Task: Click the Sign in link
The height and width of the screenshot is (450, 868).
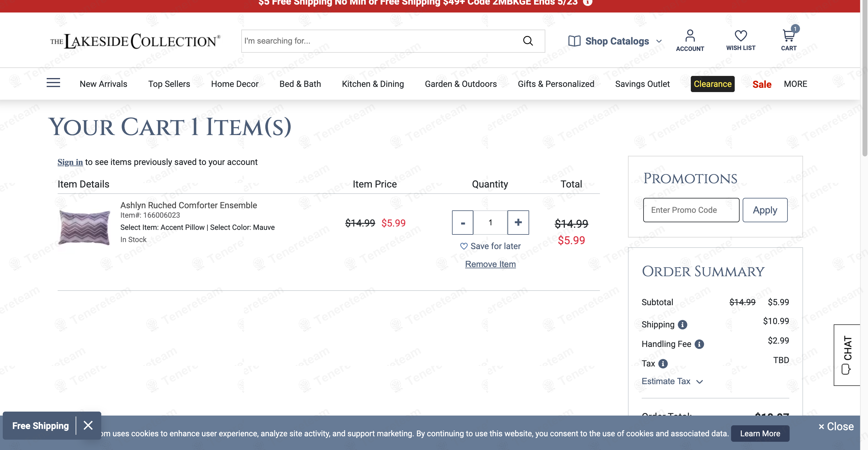Action: click(x=70, y=162)
